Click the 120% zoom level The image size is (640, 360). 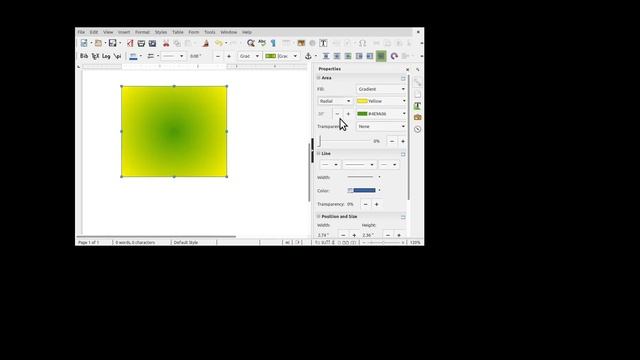pos(415,242)
